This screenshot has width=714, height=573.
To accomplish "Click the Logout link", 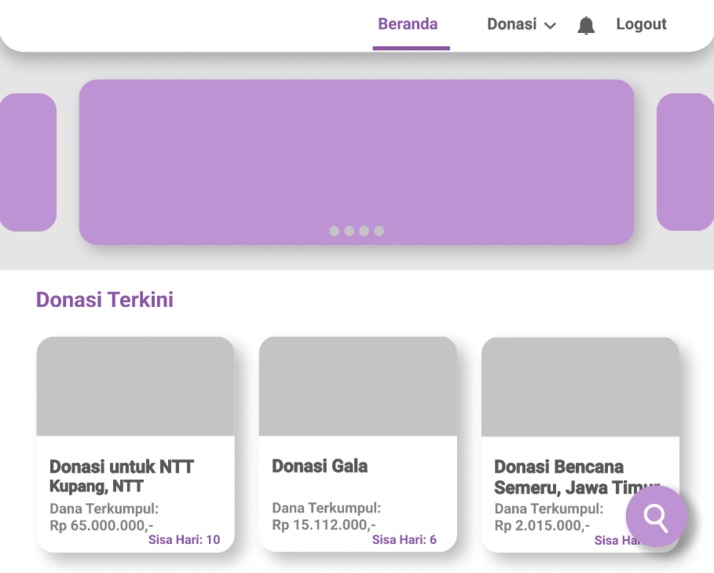I will coord(641,24).
